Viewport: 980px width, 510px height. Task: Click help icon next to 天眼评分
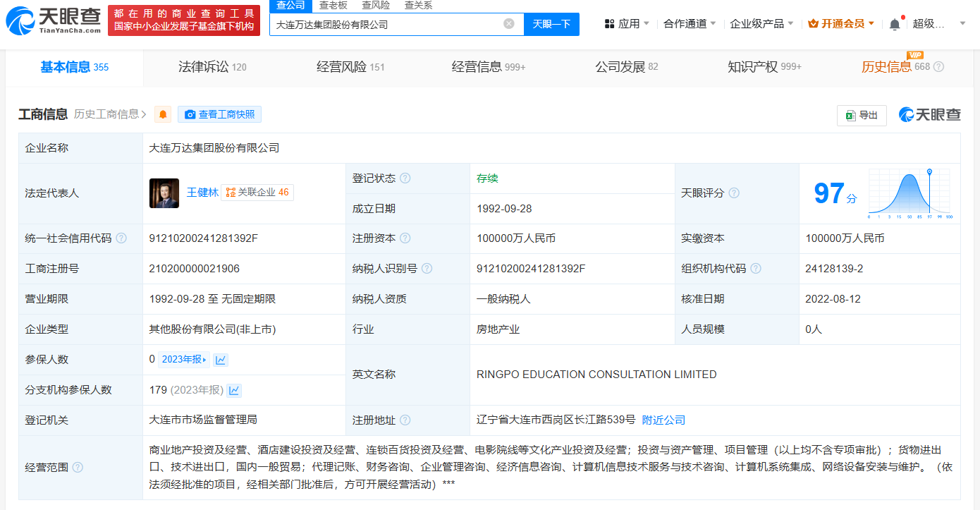tap(734, 193)
